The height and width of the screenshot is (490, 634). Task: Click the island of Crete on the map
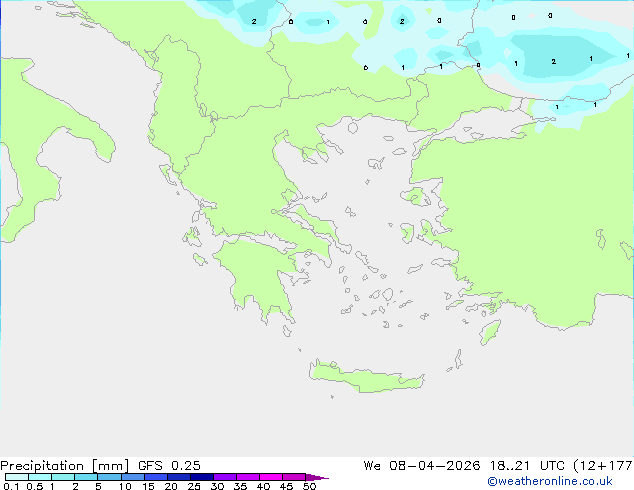(366, 378)
